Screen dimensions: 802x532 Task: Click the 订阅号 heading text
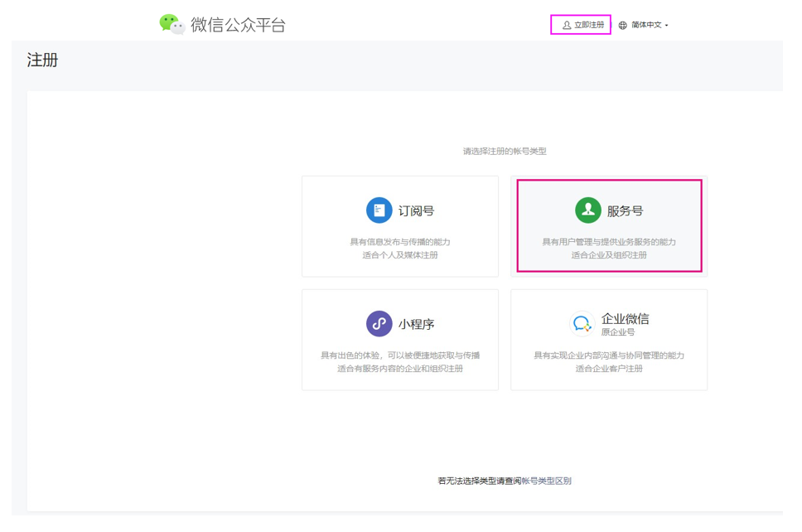417,210
